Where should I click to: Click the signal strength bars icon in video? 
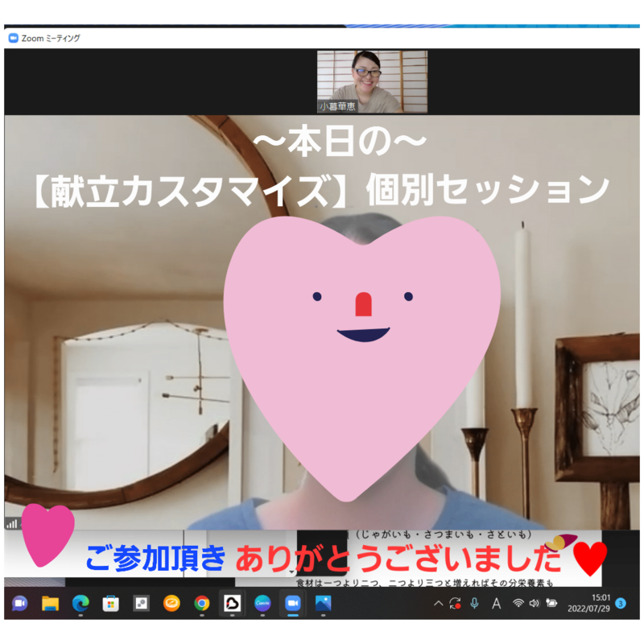[12, 524]
